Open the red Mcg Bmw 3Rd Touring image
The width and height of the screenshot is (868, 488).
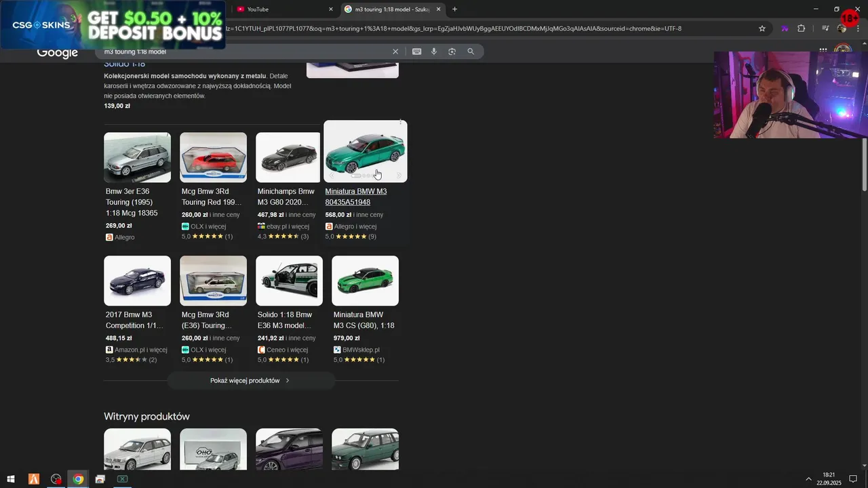[213, 157]
